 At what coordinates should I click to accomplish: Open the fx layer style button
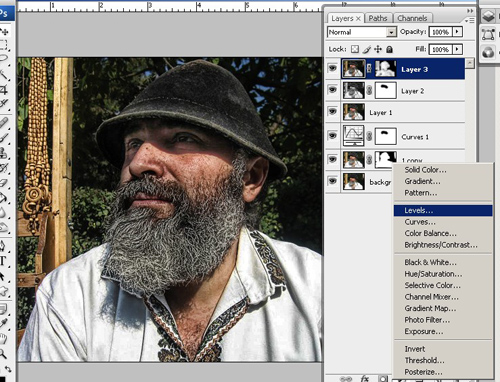(365, 379)
